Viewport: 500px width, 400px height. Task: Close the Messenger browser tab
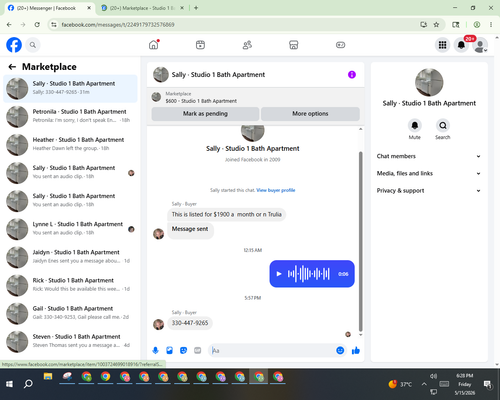pyautogui.click(x=89, y=8)
